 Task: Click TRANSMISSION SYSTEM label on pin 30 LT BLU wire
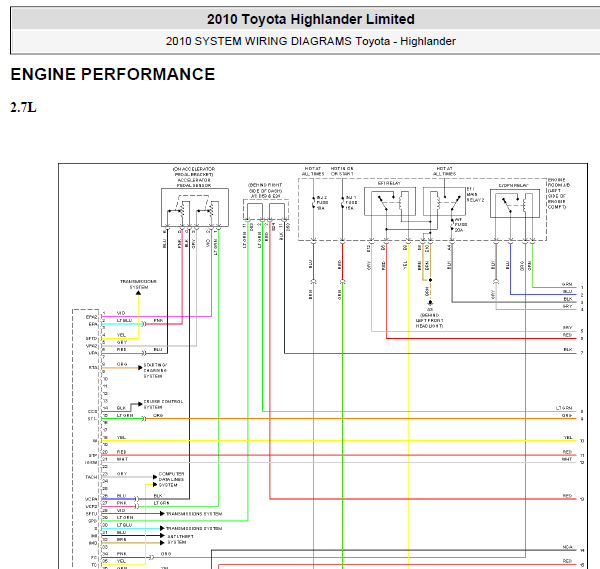point(194,528)
